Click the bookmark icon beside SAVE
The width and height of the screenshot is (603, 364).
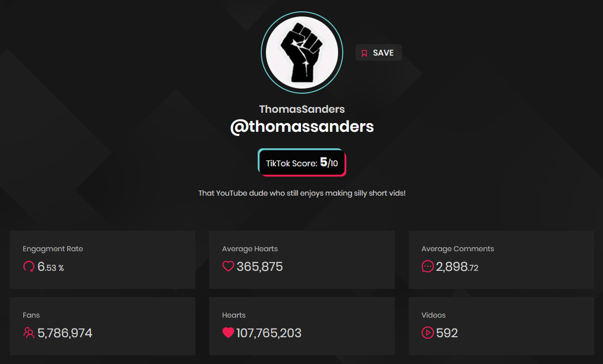(x=364, y=53)
